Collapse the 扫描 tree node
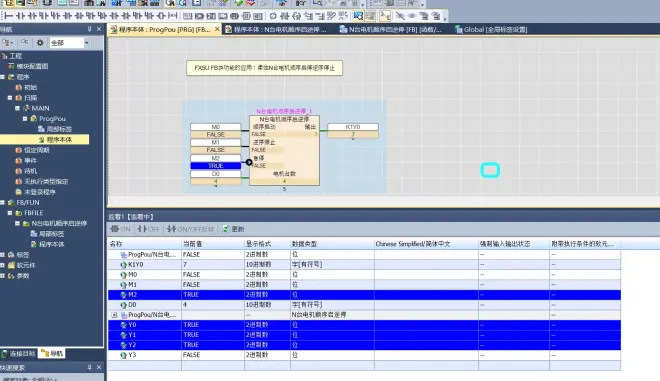 point(10,97)
